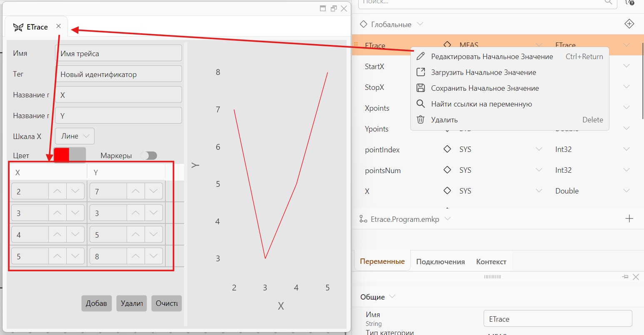Click the plus icon beside Etrace.Program.emkp
This screenshot has width=644, height=335.
coord(629,218)
